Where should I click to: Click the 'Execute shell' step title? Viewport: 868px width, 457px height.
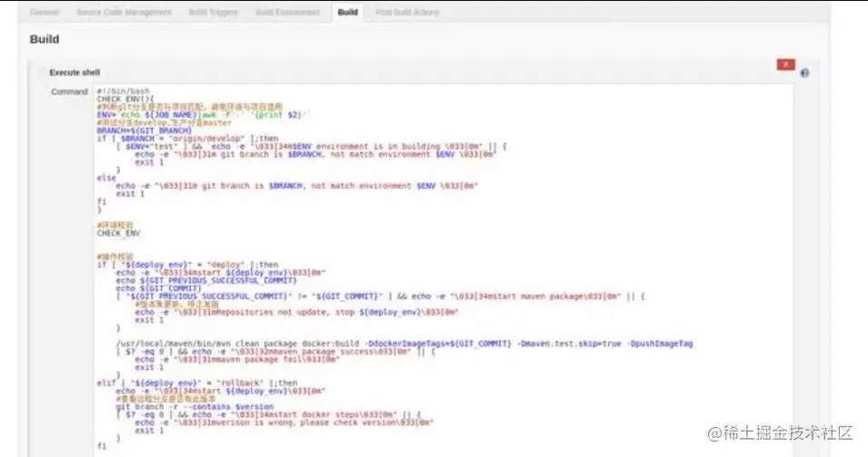click(x=75, y=73)
